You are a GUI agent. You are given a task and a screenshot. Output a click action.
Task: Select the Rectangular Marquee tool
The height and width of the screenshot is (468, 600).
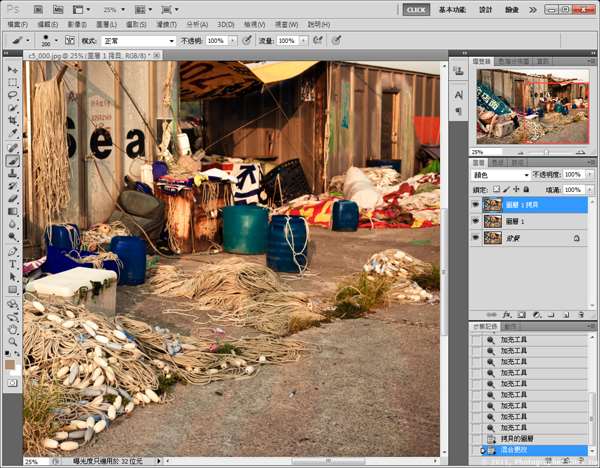[13, 82]
